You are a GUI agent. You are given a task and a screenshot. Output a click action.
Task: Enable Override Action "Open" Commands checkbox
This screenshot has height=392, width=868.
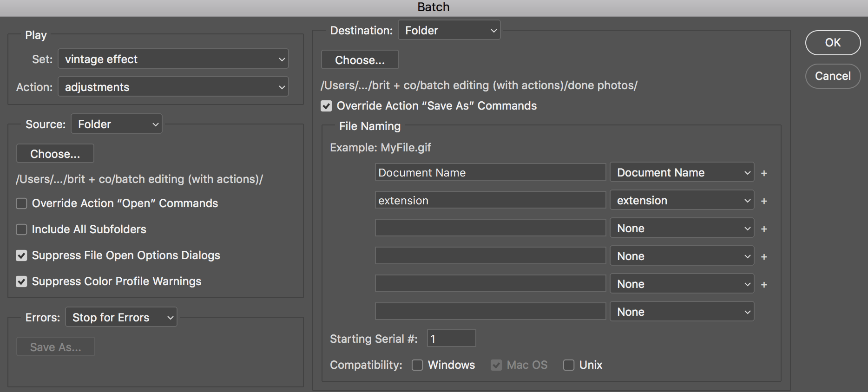(21, 203)
